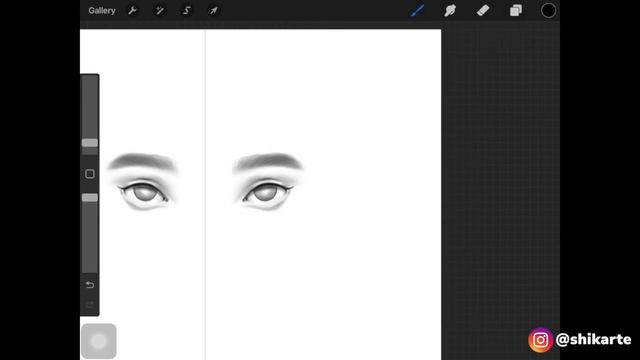The height and width of the screenshot is (360, 640).
Task: Select the Smudge tool
Action: (450, 11)
